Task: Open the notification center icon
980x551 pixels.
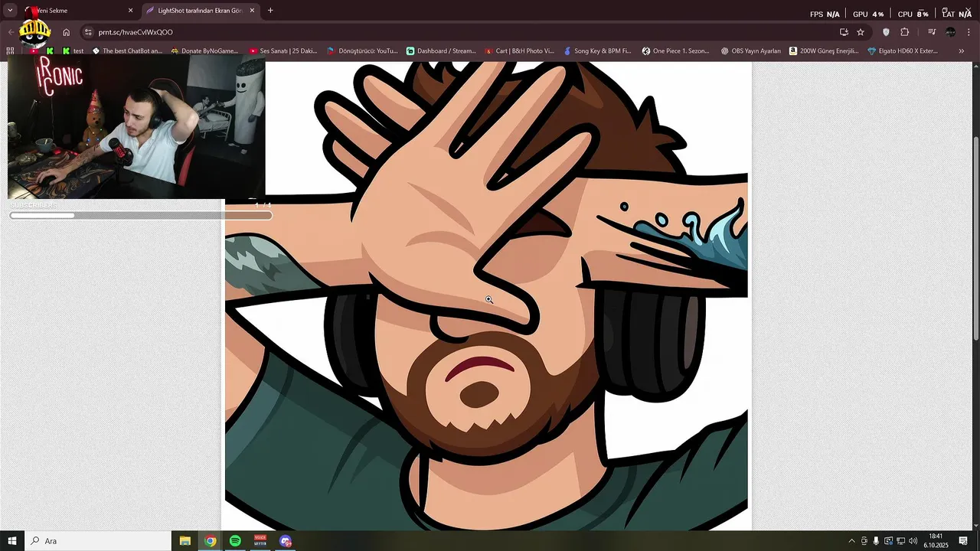Action: click(963, 541)
